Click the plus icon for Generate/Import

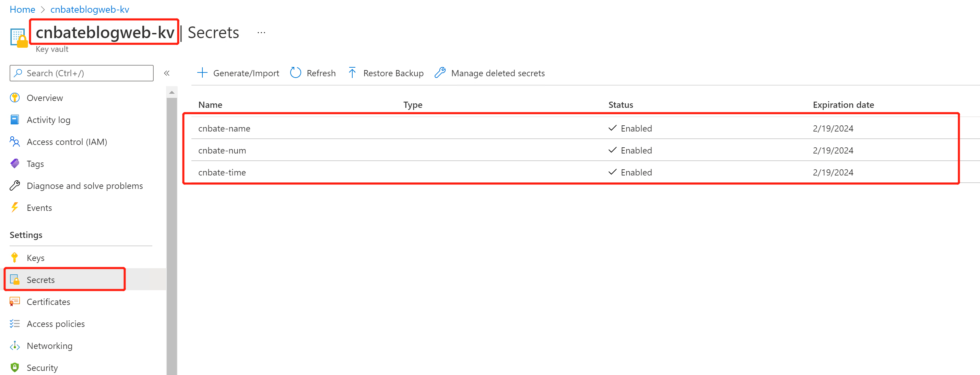(202, 73)
